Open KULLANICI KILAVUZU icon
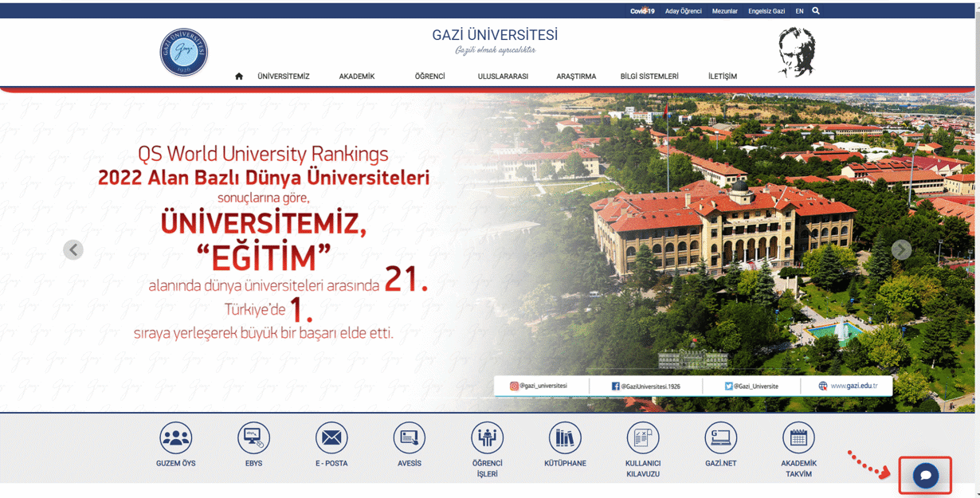 pos(643,437)
